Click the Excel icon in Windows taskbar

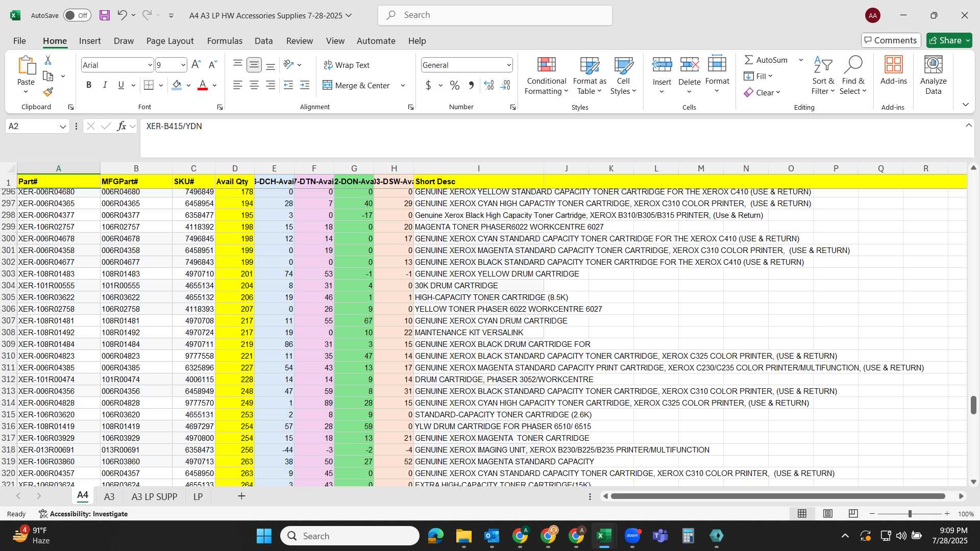604,536
